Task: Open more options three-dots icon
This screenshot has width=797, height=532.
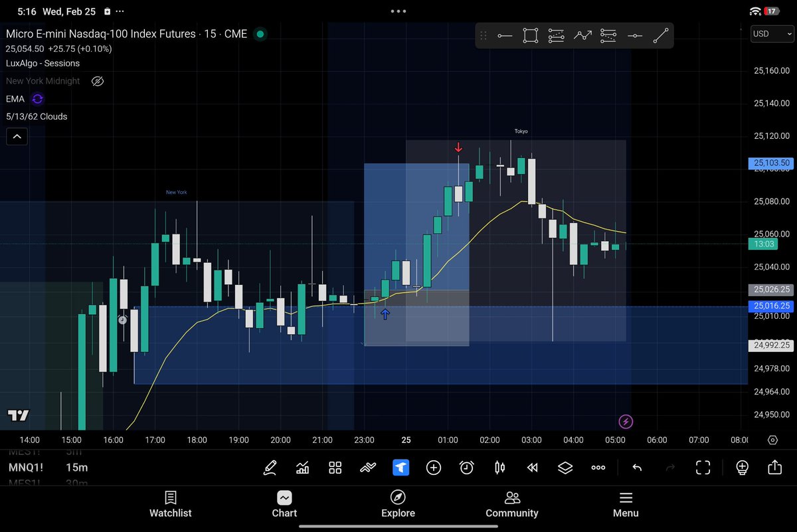Action: (x=598, y=468)
